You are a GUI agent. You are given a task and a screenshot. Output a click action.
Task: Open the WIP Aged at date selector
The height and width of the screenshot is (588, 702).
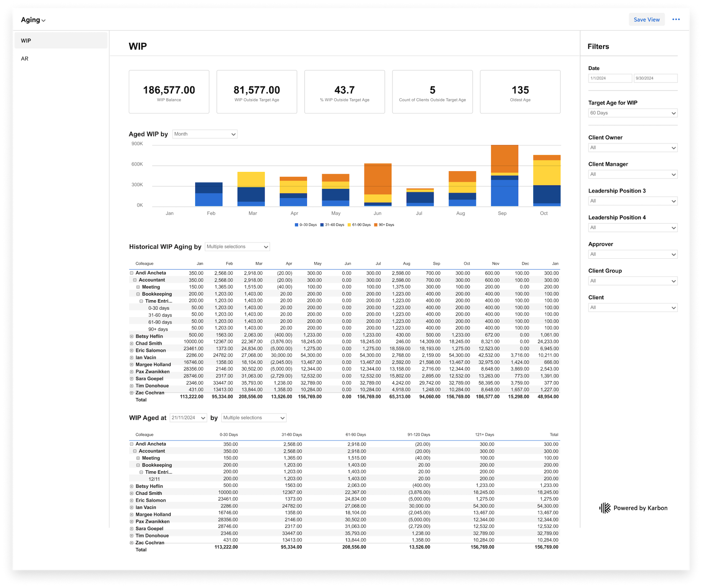tap(188, 418)
